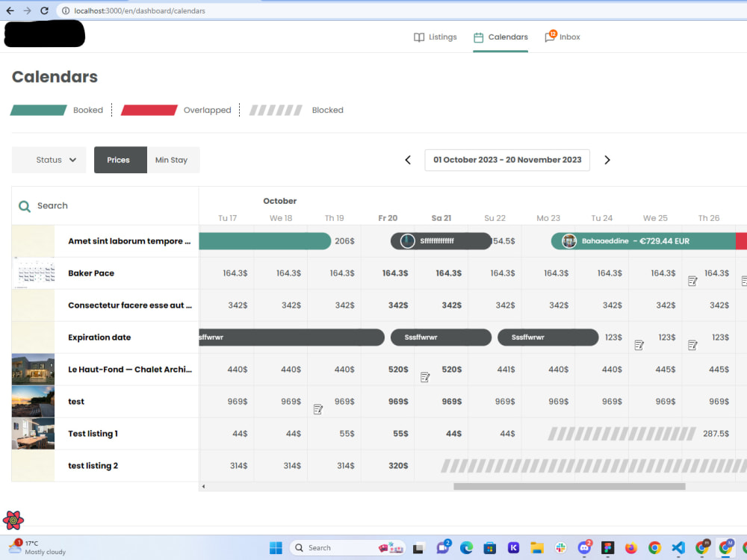Open the Status filter dropdown
Image resolution: width=747 pixels, height=560 pixels.
(x=49, y=160)
